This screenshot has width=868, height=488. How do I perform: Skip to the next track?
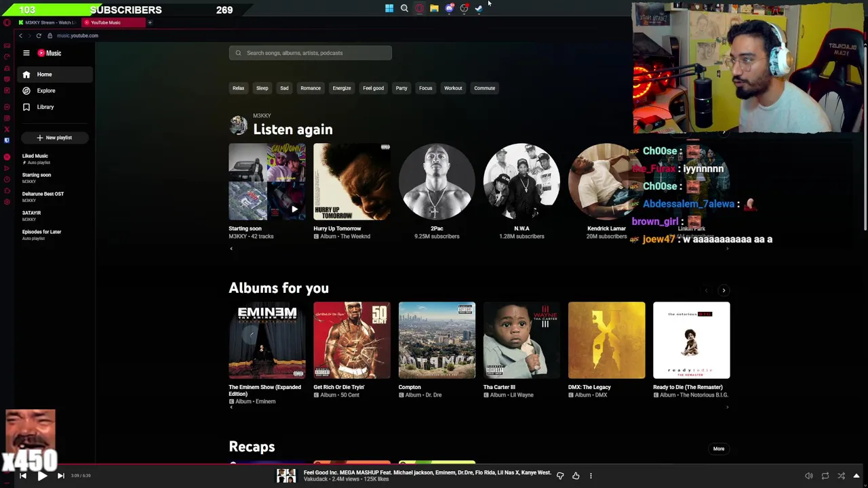[60, 476]
